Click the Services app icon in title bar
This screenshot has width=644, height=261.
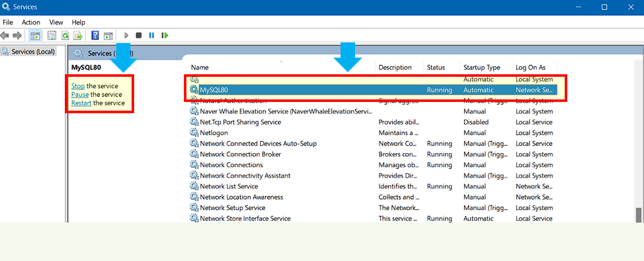6,7
